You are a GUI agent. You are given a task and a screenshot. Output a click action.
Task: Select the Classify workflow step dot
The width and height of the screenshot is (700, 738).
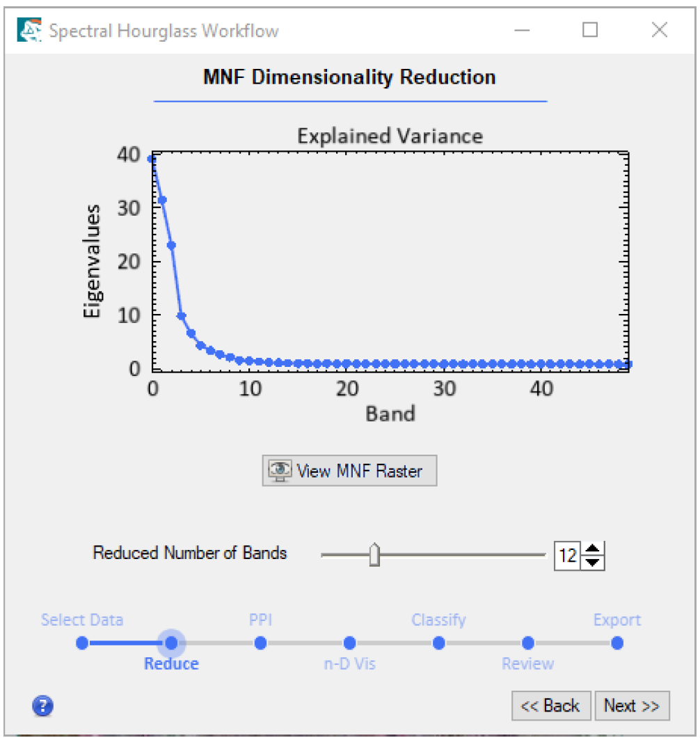[x=438, y=643]
